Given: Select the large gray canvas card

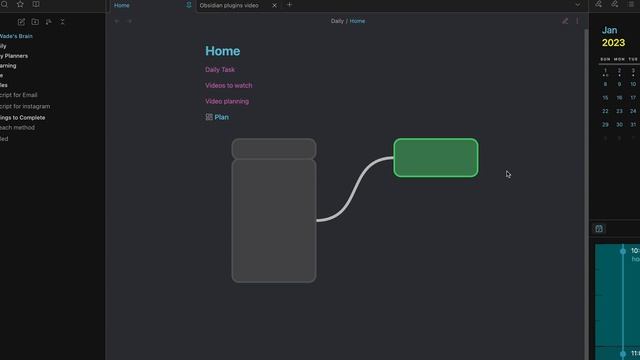Looking at the screenshot, I should [x=274, y=221].
